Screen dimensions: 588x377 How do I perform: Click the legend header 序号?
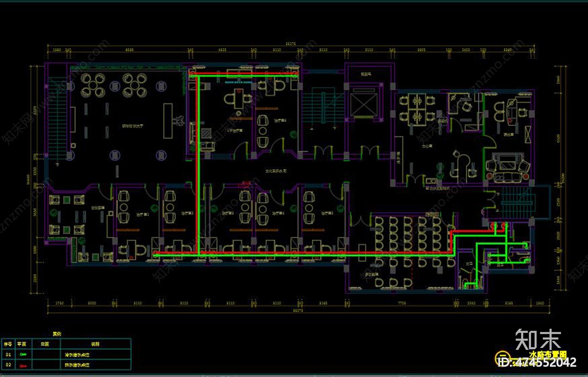[x=8, y=344]
